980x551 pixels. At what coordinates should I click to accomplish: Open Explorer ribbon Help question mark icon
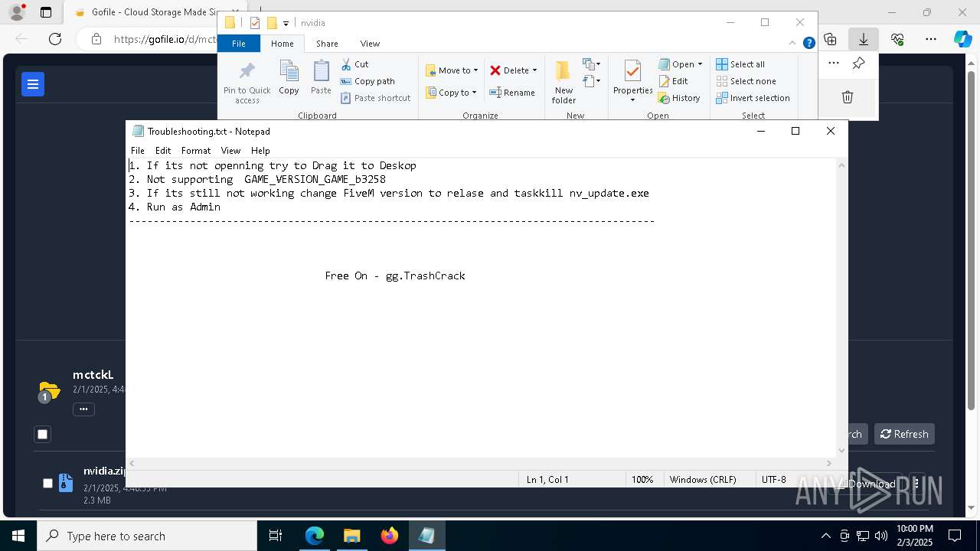[x=808, y=44]
